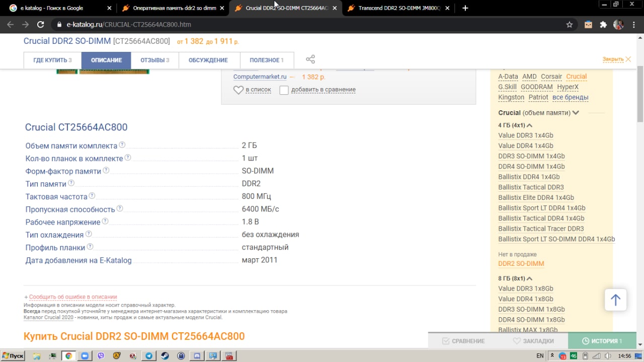The height and width of the screenshot is (362, 644).
Task: Open the ЗАКЛАДКИ panel button
Action: pos(533,341)
